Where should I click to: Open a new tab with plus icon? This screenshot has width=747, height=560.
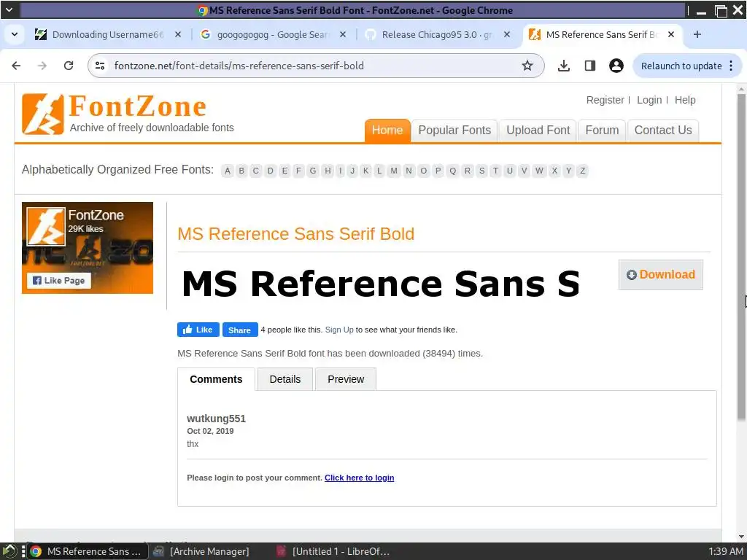click(x=697, y=34)
